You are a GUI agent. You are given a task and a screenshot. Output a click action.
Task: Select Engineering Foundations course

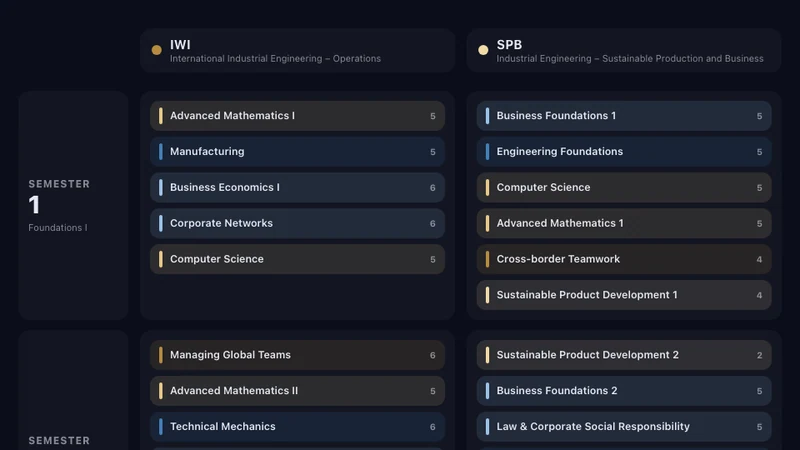coord(624,152)
